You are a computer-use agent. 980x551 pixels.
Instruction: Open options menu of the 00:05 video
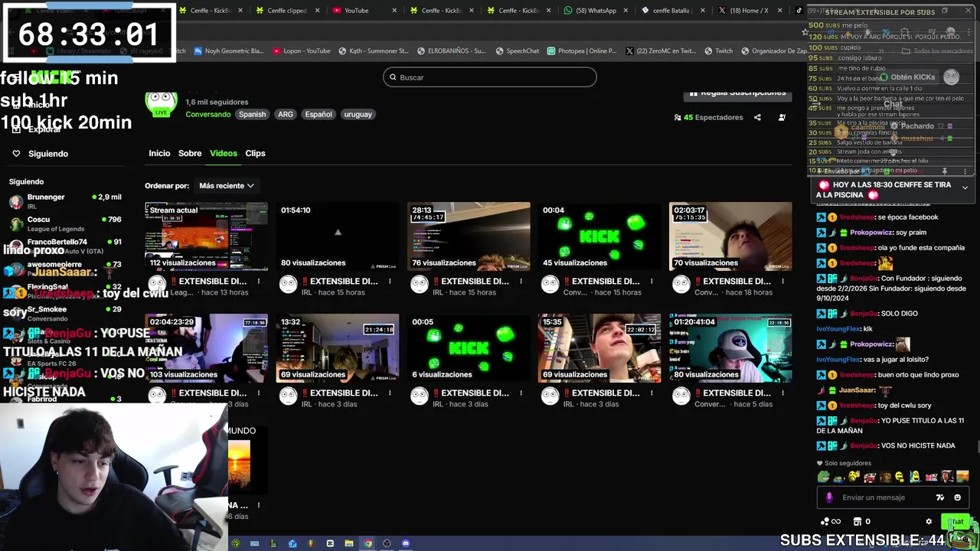point(521,393)
